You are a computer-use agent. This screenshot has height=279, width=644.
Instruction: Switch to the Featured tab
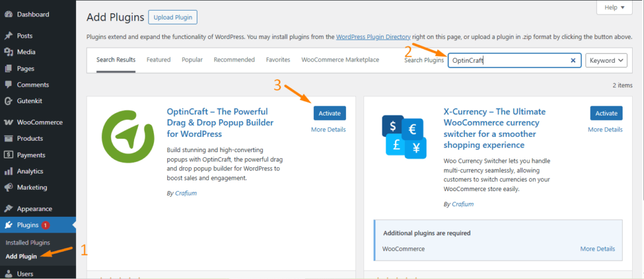[x=158, y=60]
